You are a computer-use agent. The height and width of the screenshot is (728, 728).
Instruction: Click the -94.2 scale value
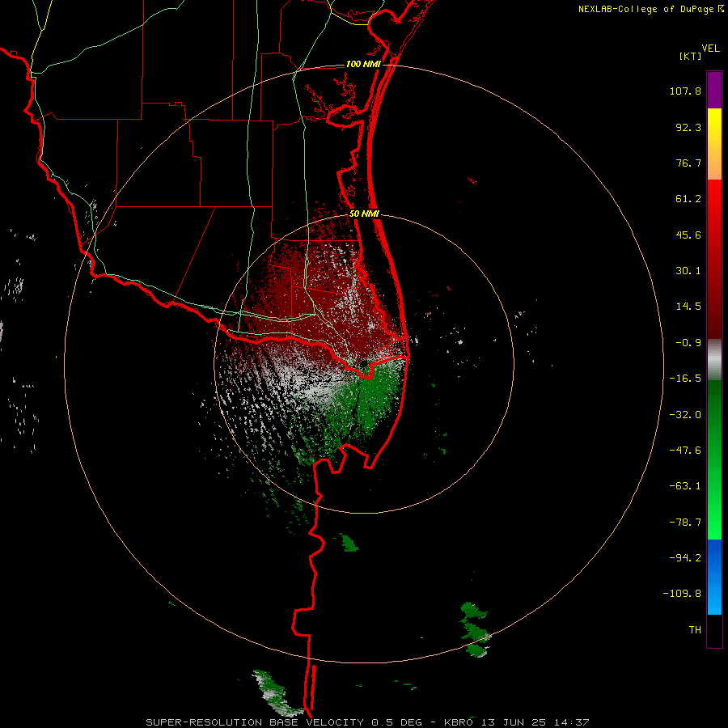pyautogui.click(x=685, y=557)
